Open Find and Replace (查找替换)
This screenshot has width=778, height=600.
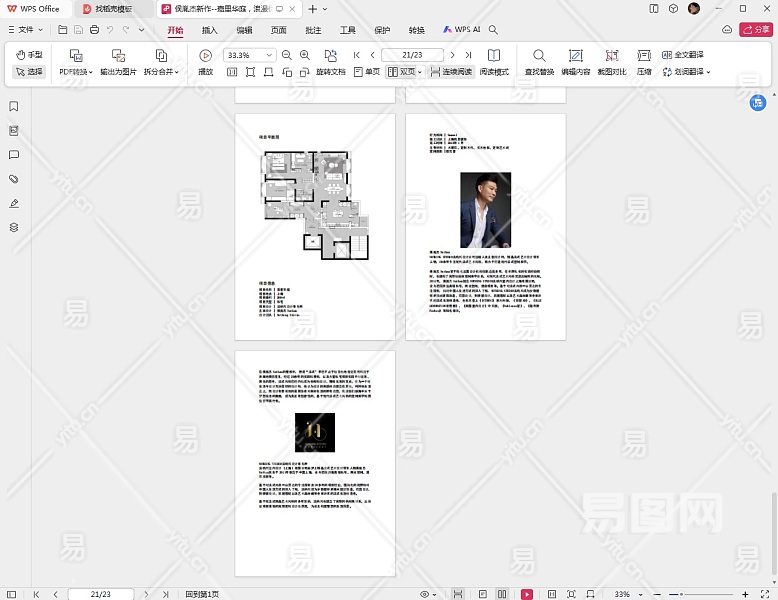539,56
